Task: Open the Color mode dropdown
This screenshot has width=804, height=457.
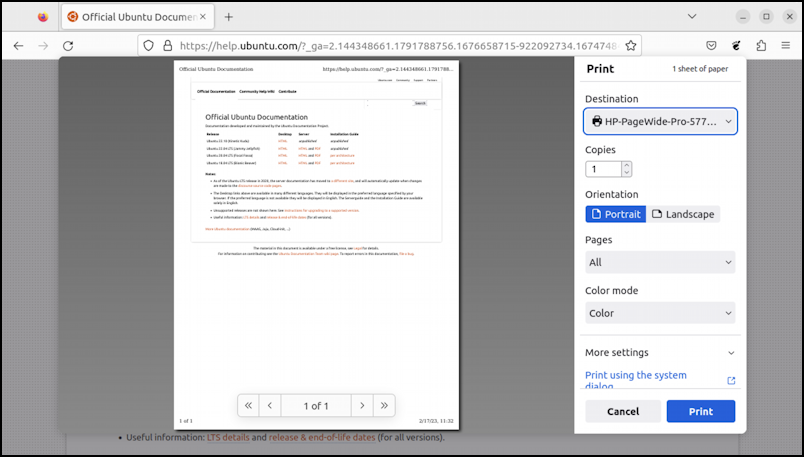Action: tap(660, 313)
